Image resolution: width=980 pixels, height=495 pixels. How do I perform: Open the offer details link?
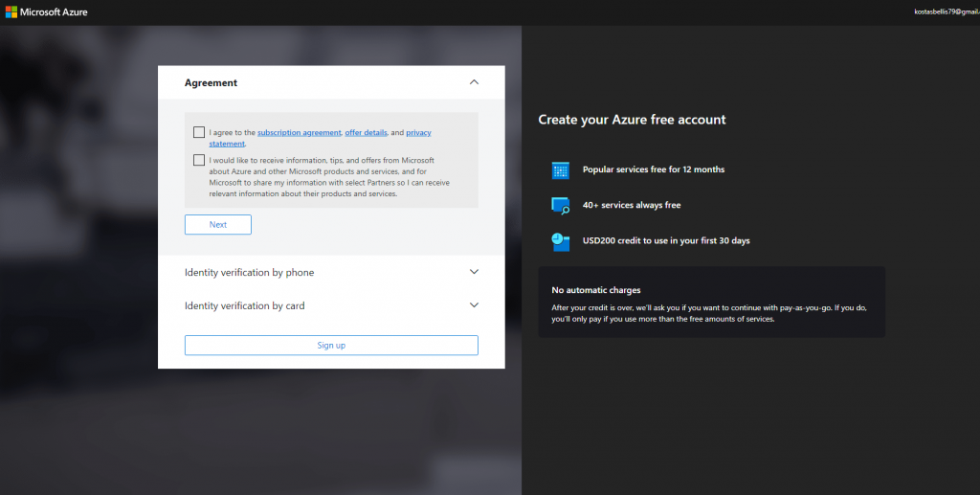[x=366, y=132]
